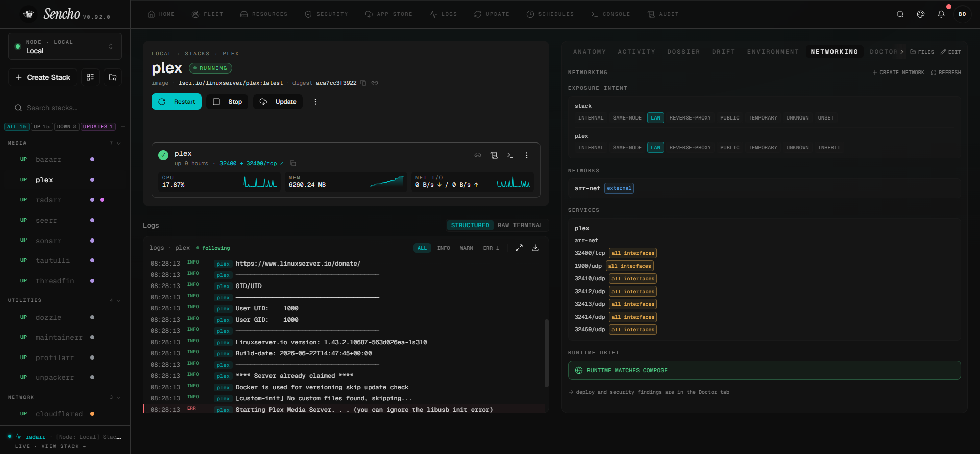Open the plex container terminal icon
The image size is (980, 454).
pos(510,155)
